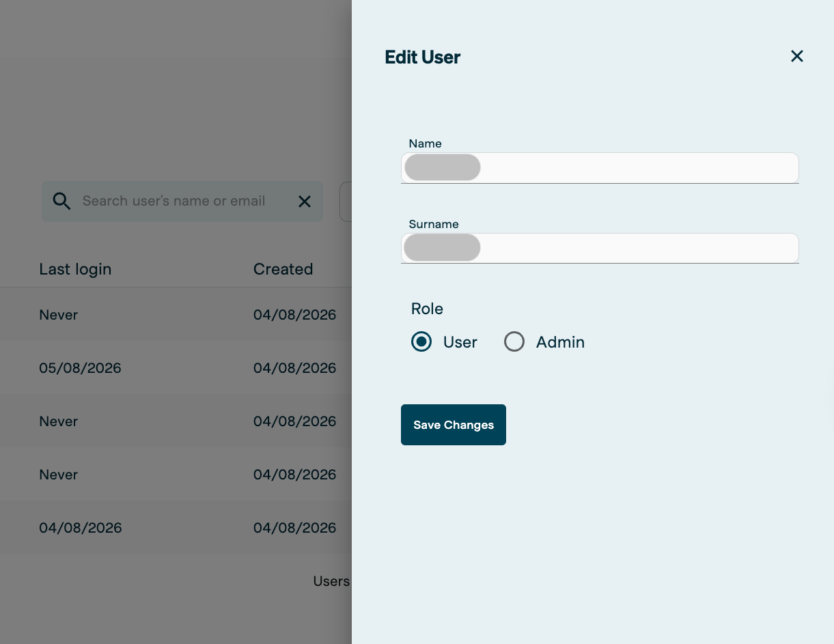Screen dimensions: 834x644
Task: Click the search user's name or email field
Action: 182,201
